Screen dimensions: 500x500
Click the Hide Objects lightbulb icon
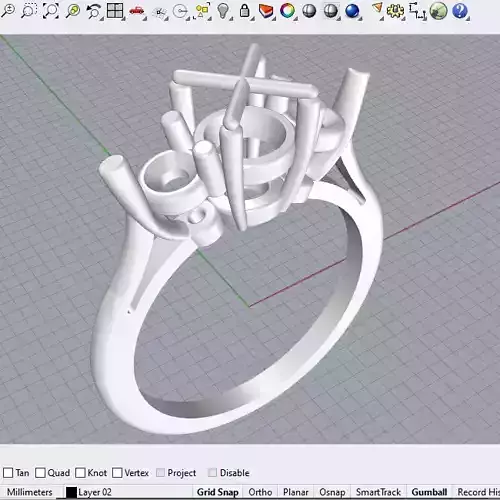[223, 10]
